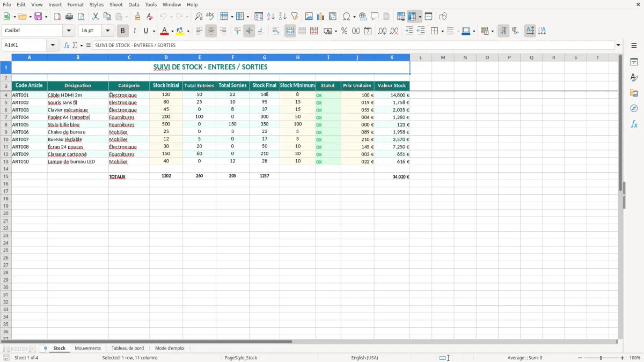Click the Print icon
644x362 pixels.
click(x=69, y=17)
